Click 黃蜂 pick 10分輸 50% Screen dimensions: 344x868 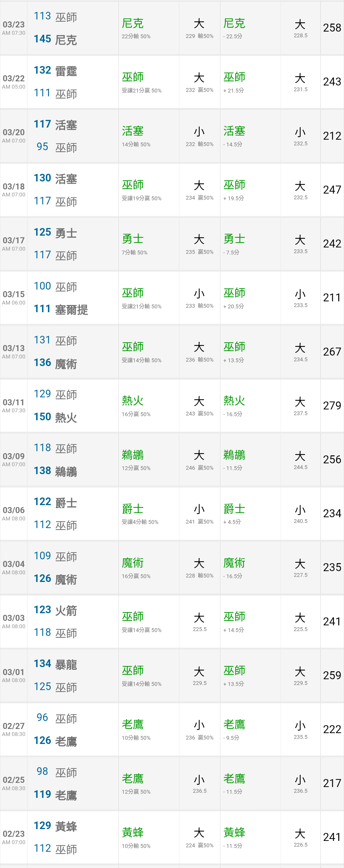149,837
